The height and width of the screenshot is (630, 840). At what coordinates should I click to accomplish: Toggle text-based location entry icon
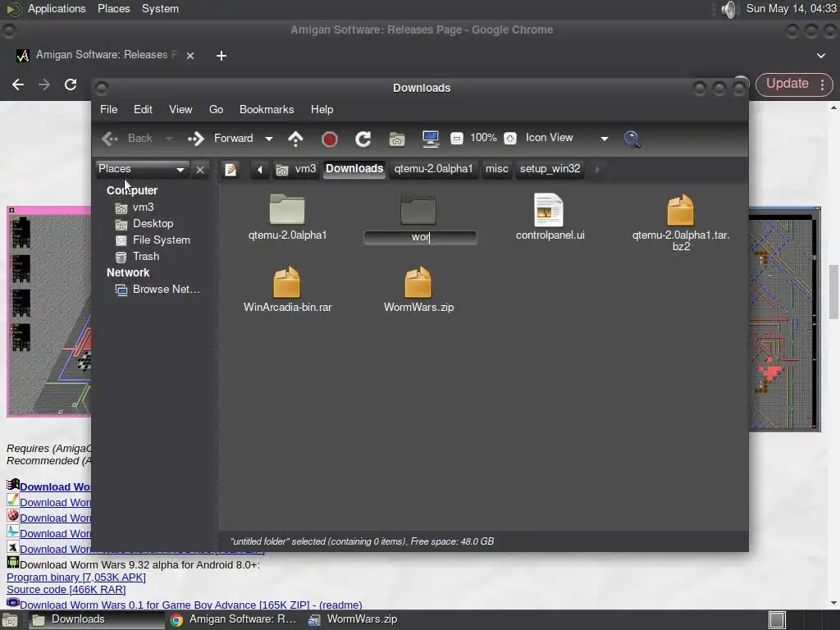click(x=231, y=169)
